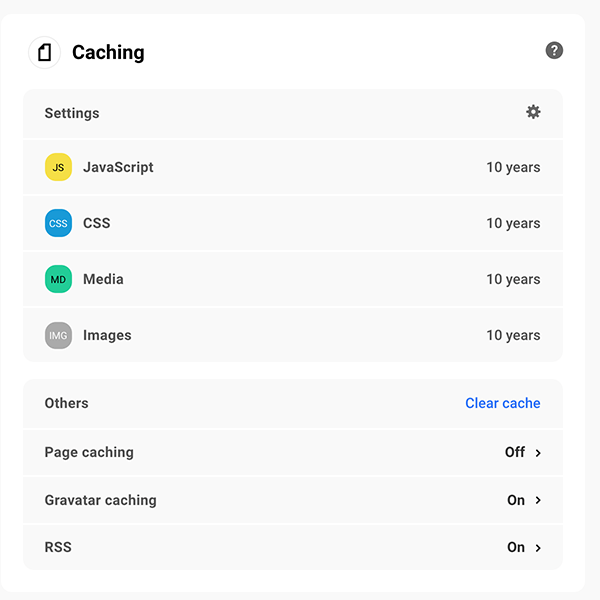The image size is (600, 600).
Task: Select the Others section header
Action: (x=66, y=403)
